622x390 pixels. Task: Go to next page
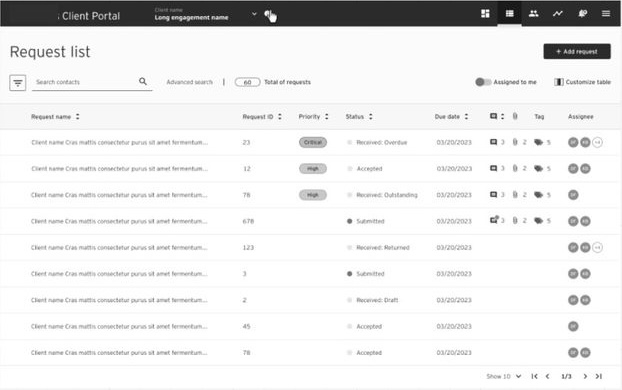(x=585, y=376)
